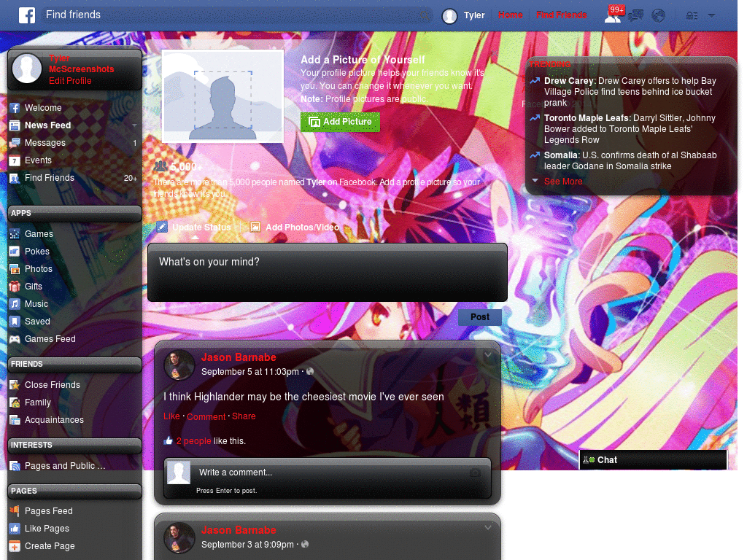Click the News Feed sidebar icon

[x=15, y=125]
